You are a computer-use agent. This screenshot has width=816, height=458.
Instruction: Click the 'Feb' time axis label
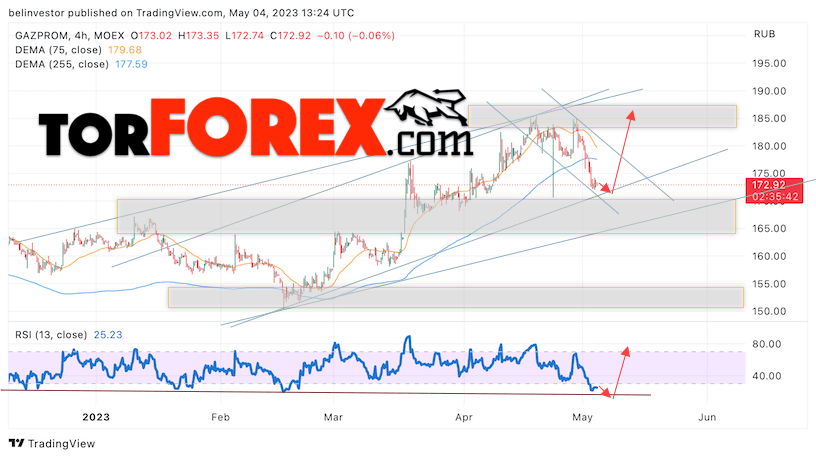[221, 417]
